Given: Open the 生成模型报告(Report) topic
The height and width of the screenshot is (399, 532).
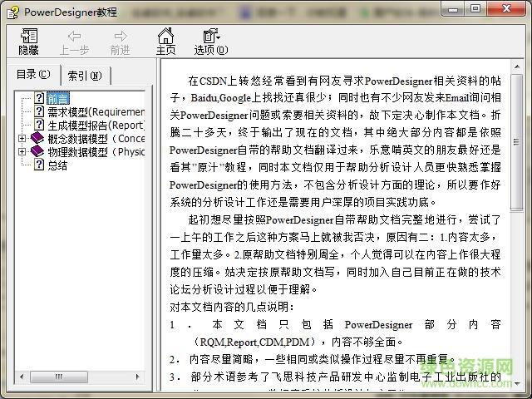Looking at the screenshot, I should [96, 126].
